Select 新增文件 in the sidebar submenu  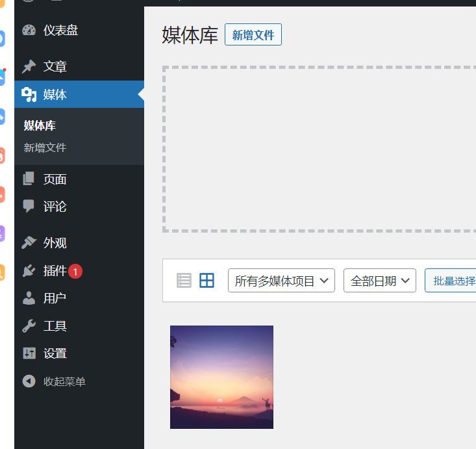pyautogui.click(x=45, y=148)
